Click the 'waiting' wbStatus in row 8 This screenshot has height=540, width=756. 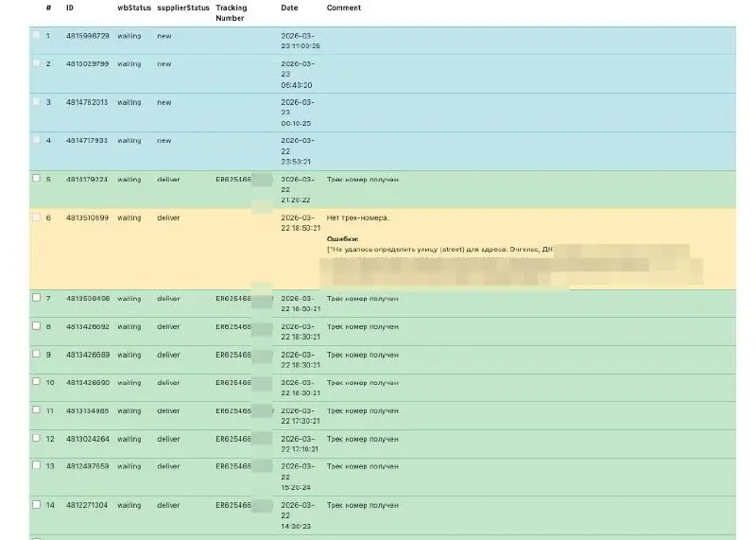coord(129,326)
